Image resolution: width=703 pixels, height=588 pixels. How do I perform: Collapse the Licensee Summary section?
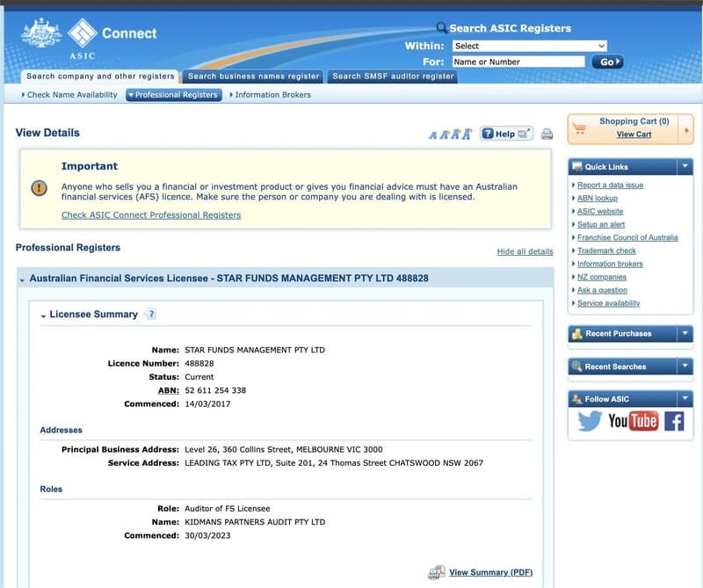[x=43, y=316]
